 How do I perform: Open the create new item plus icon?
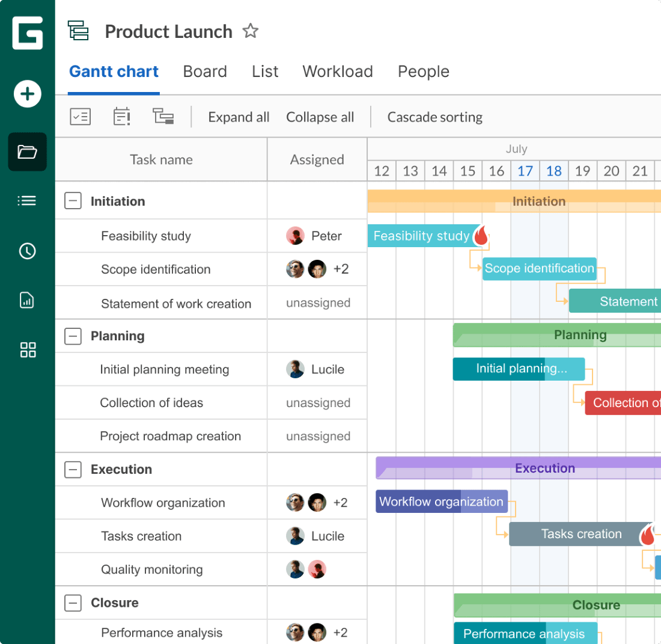[27, 94]
